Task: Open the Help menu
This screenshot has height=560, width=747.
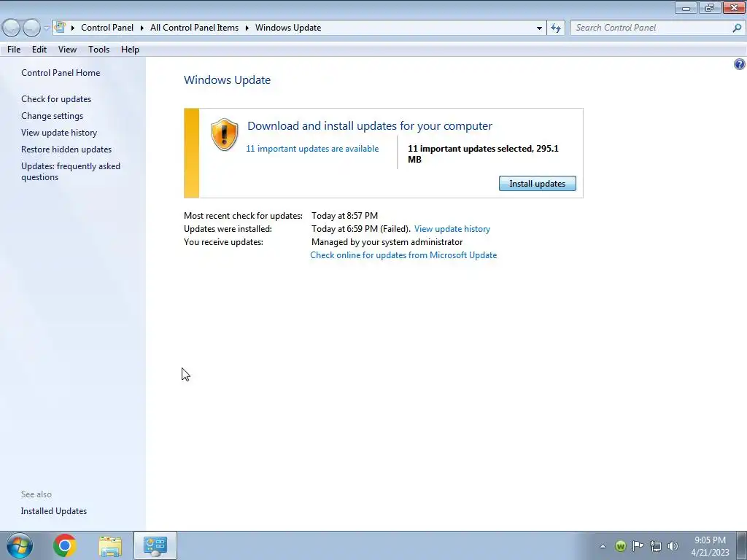Action: [x=130, y=50]
